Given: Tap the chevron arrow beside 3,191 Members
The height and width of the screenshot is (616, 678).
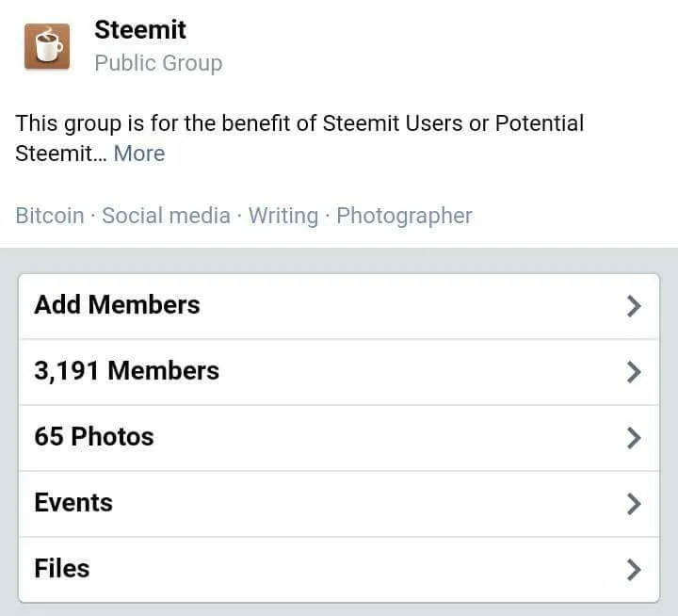Looking at the screenshot, I should pos(634,372).
